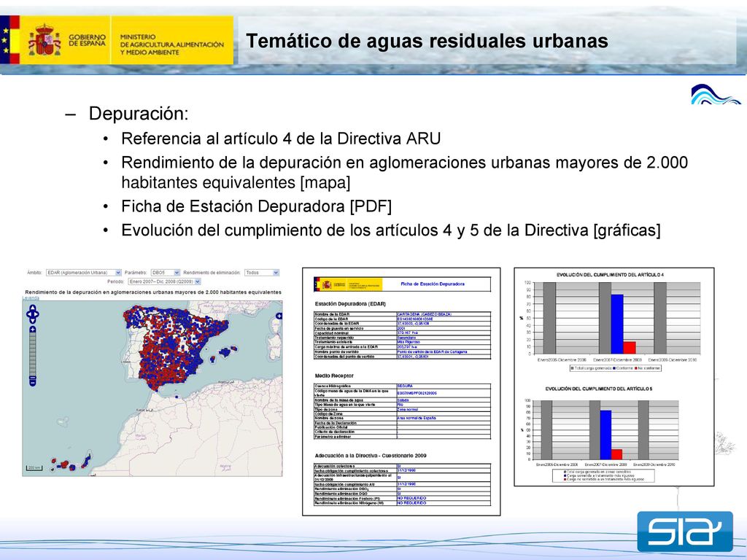This screenshot has height=560, width=747.
Task: Click the red bar in Artículo 5 chart
Action: (x=617, y=454)
